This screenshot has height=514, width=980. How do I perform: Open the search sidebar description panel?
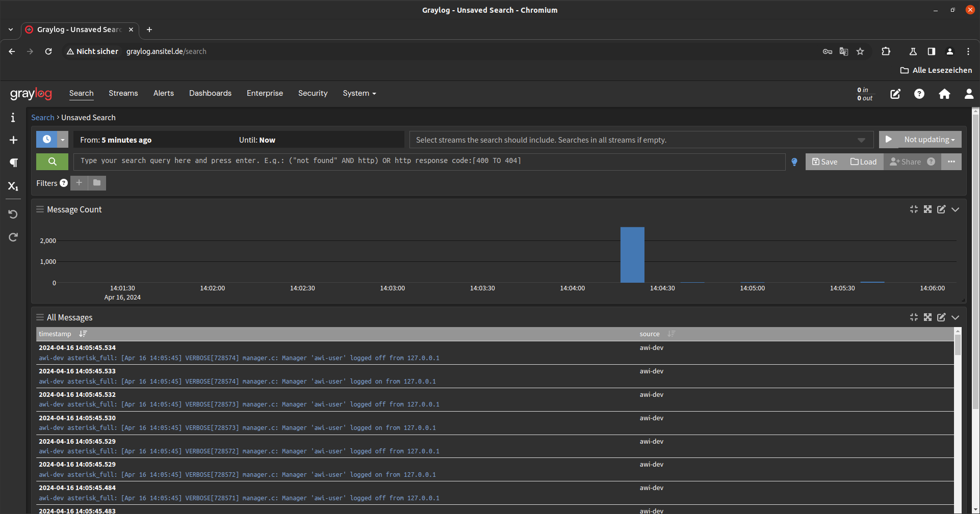click(x=13, y=118)
